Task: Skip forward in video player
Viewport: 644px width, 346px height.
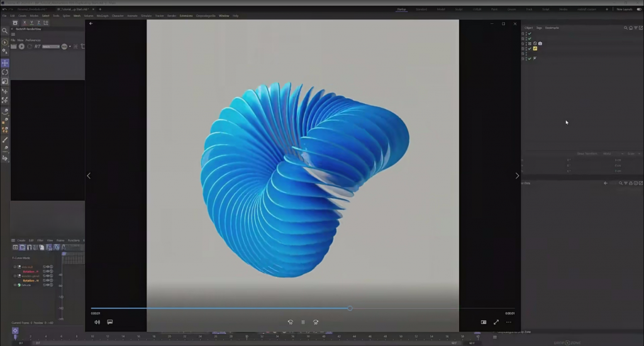Action: (316, 322)
